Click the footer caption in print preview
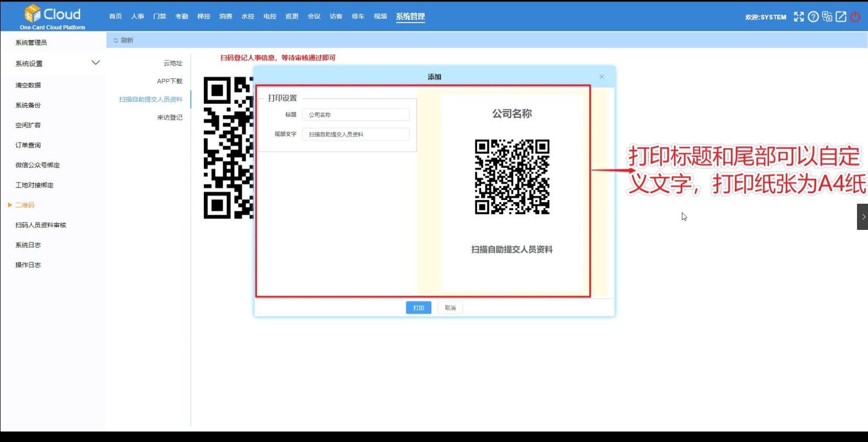 pyautogui.click(x=512, y=250)
